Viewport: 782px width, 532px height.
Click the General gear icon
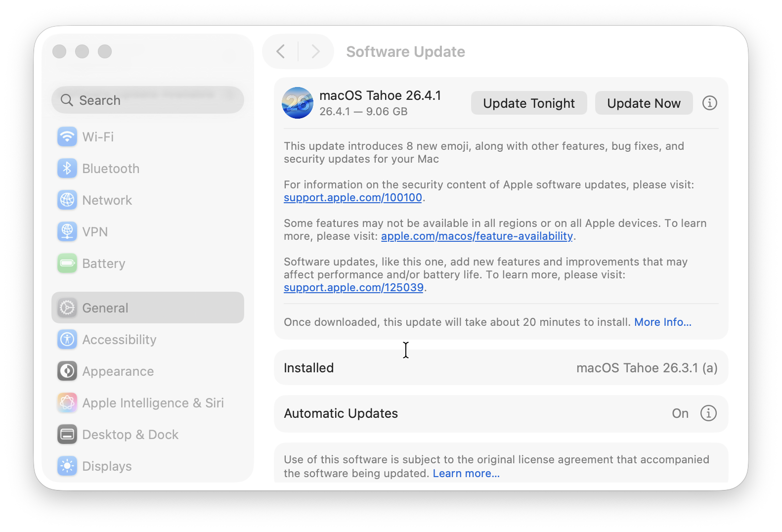pyautogui.click(x=67, y=308)
